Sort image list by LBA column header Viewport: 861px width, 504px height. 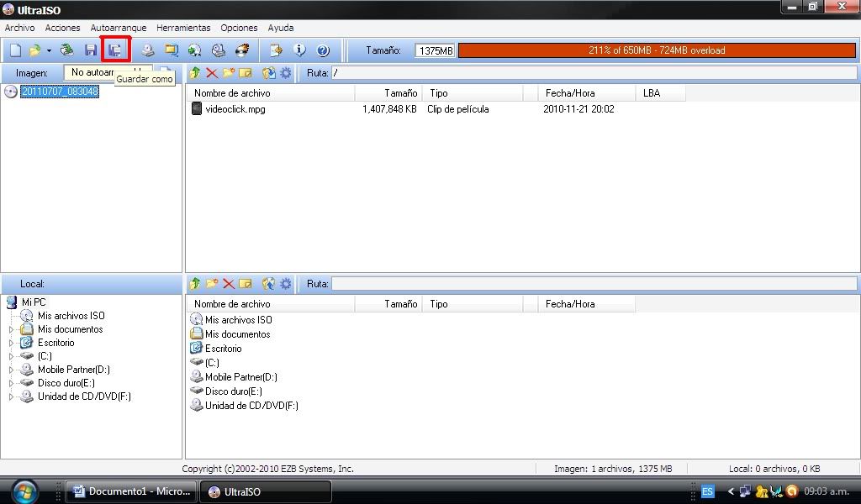tap(661, 93)
